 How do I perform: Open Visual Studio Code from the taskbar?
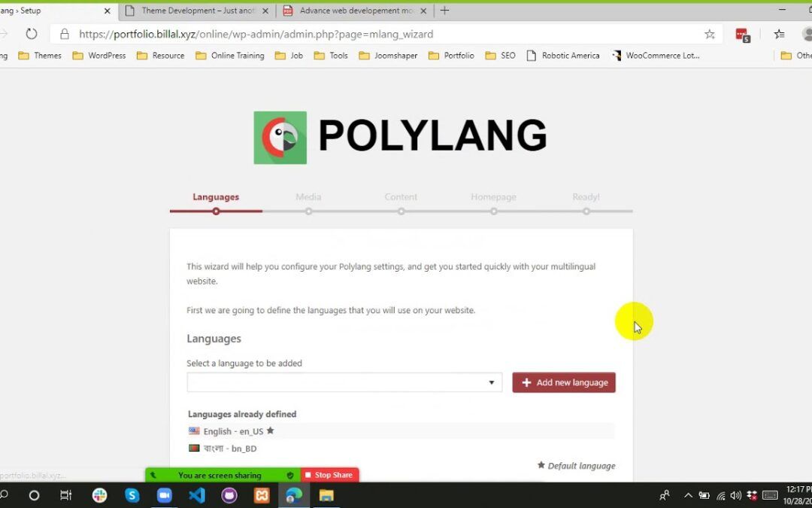(x=197, y=495)
